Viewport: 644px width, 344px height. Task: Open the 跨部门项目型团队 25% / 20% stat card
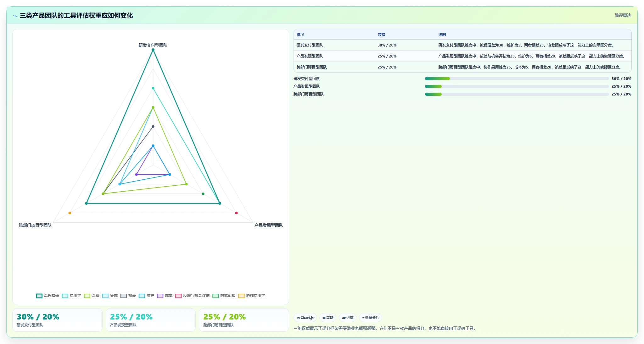tap(244, 320)
